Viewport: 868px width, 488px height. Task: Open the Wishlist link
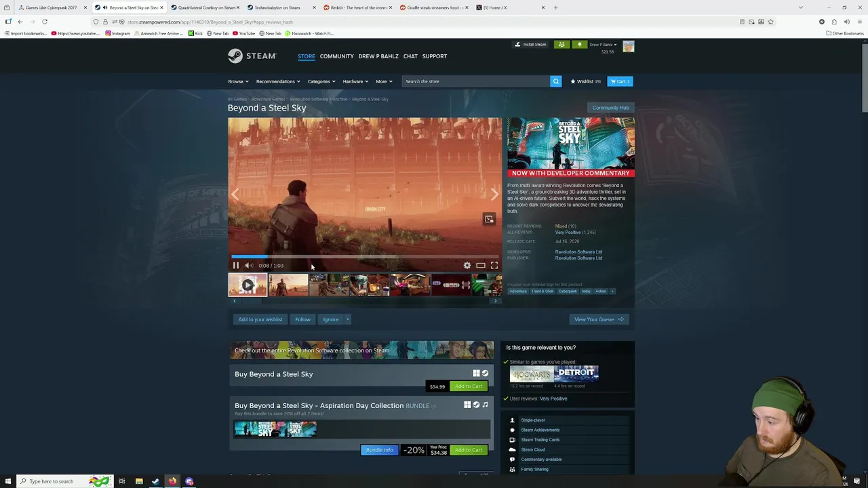tap(585, 81)
